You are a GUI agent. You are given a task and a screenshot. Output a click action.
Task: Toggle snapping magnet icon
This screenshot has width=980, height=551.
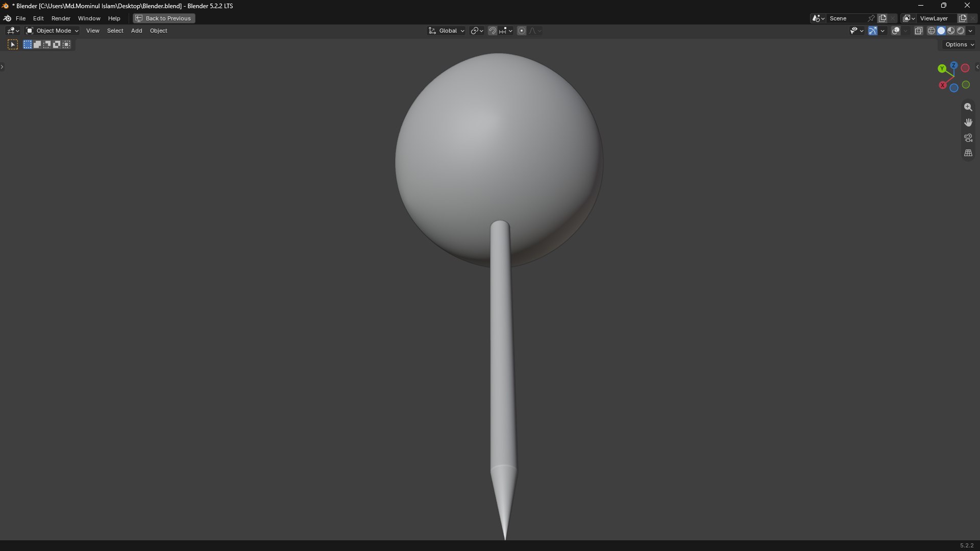492,31
